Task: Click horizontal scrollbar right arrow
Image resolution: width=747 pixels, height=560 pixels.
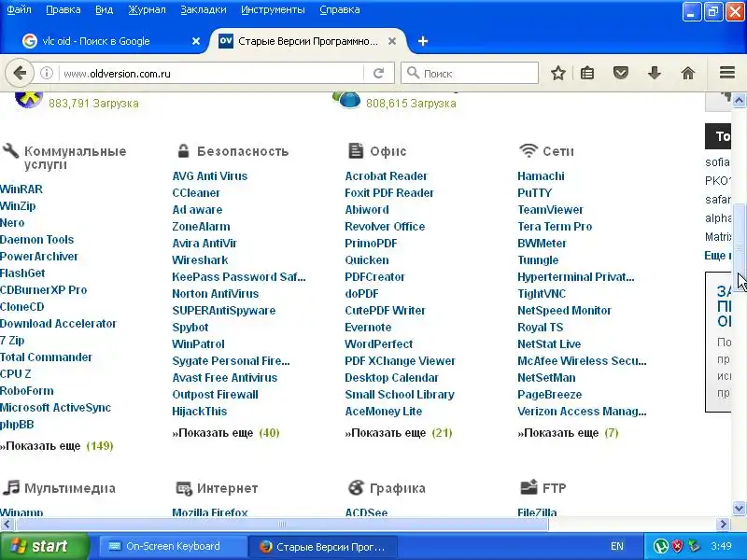Action: [723, 525]
